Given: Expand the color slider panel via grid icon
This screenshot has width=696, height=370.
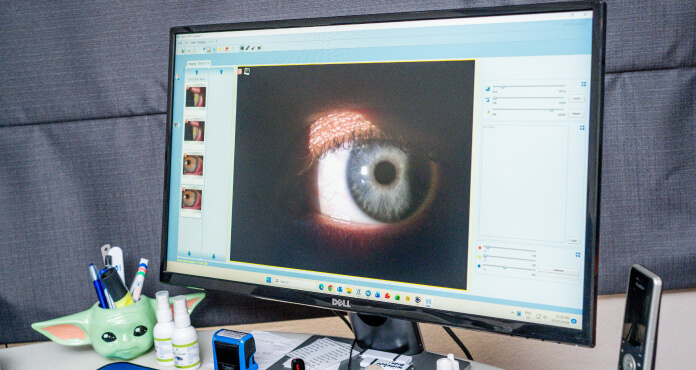Looking at the screenshot, I should click(578, 255).
